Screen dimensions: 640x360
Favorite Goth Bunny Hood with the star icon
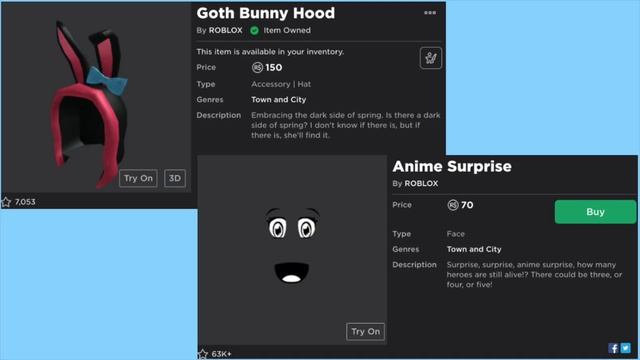click(6, 202)
